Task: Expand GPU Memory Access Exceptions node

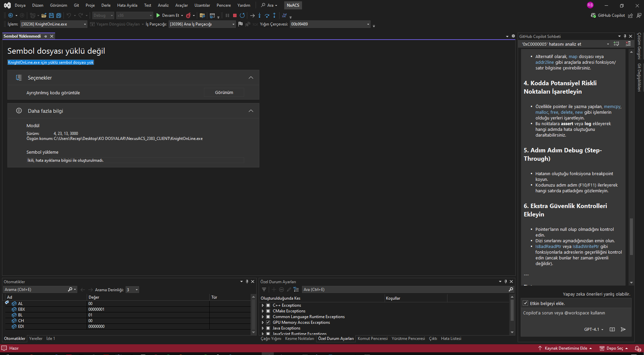Action: (263, 322)
